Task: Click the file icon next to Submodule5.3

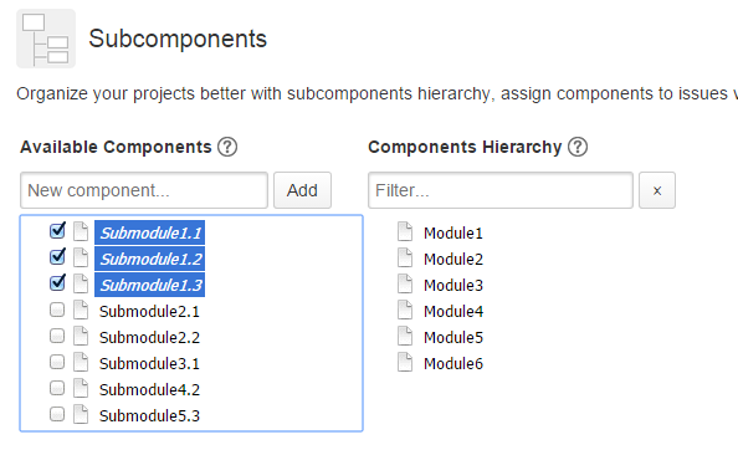Action: (80, 414)
